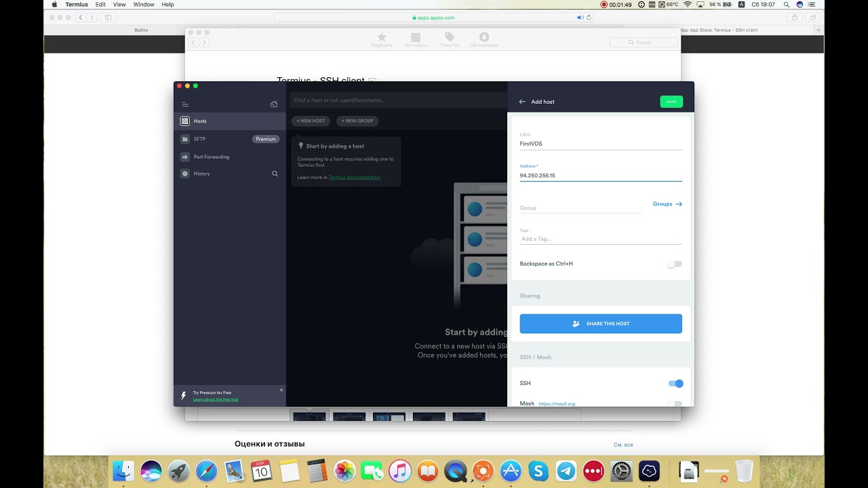The height and width of the screenshot is (488, 868).
Task: Click the cloud sync icon in Termius sidebar
Action: point(274,104)
